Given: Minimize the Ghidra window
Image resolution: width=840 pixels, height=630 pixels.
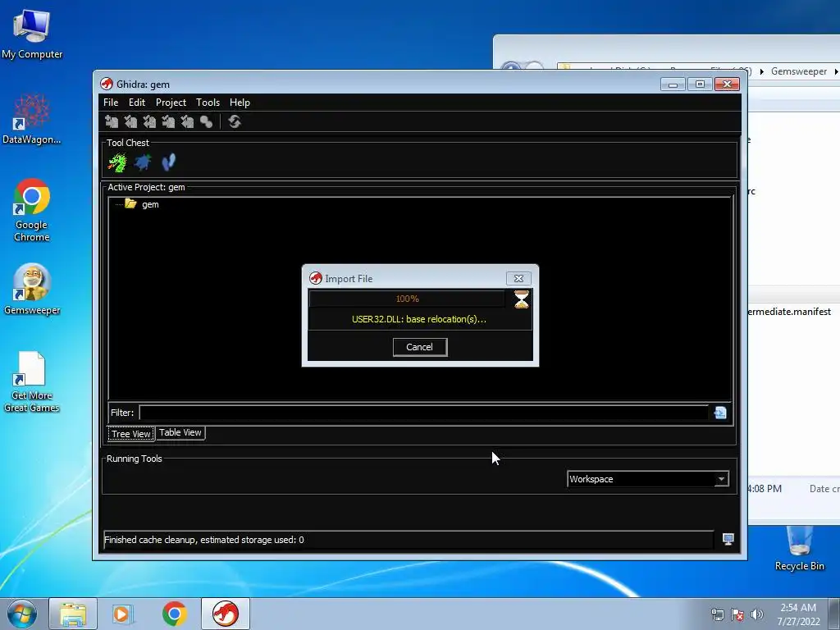Looking at the screenshot, I should (673, 84).
